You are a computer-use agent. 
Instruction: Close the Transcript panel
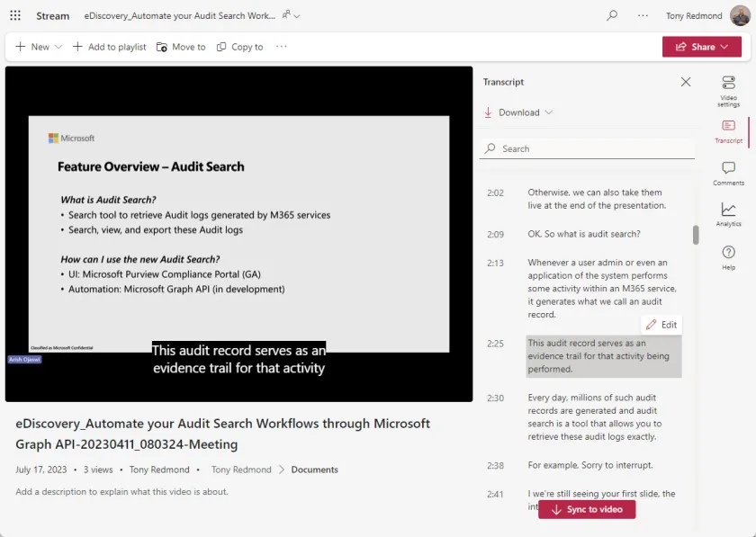point(686,82)
